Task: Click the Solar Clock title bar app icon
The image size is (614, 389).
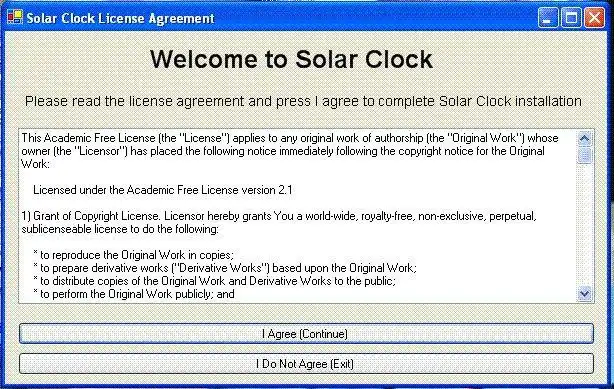Action: pyautogui.click(x=15, y=17)
